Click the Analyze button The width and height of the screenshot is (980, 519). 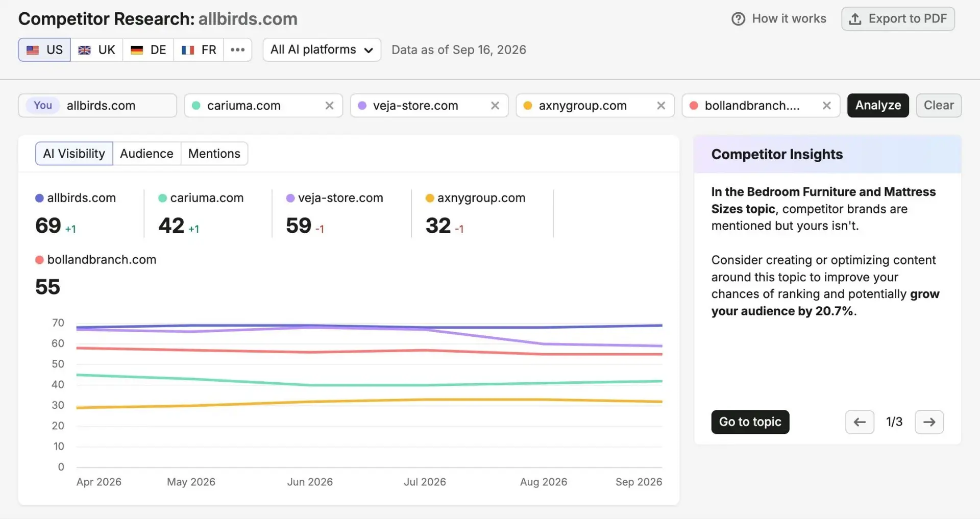pyautogui.click(x=878, y=106)
